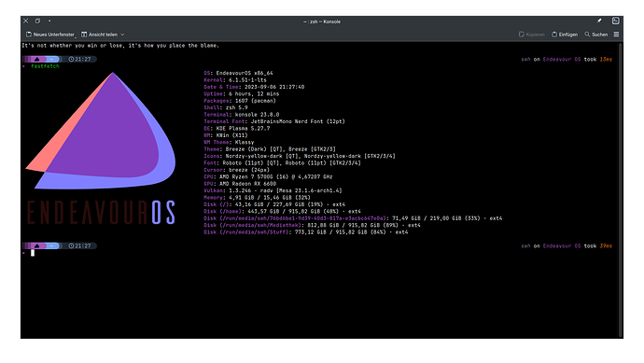Click the 'DE: KDE Plasma 5.27.7' line
Viewport: 644px width, 363px height.
(x=236, y=129)
